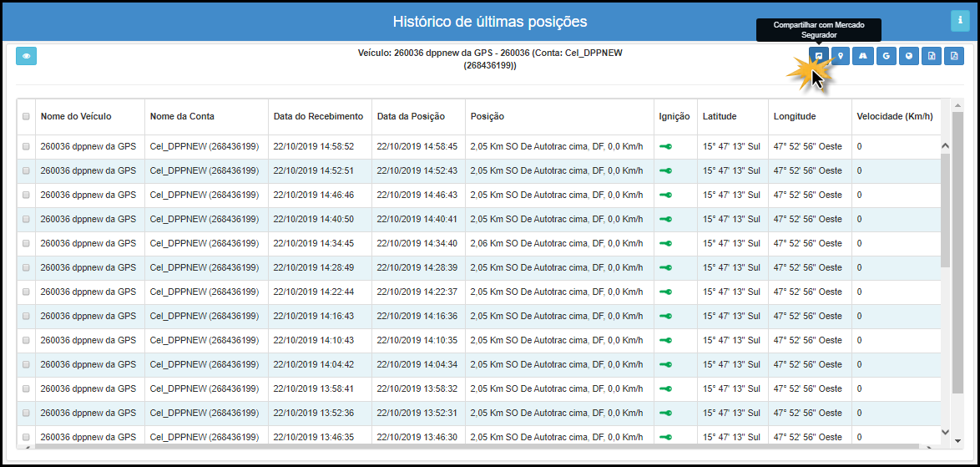Viewport: 980px width, 467px height.
Task: Click the Histórico de últimas posições heading
Action: 490,21
